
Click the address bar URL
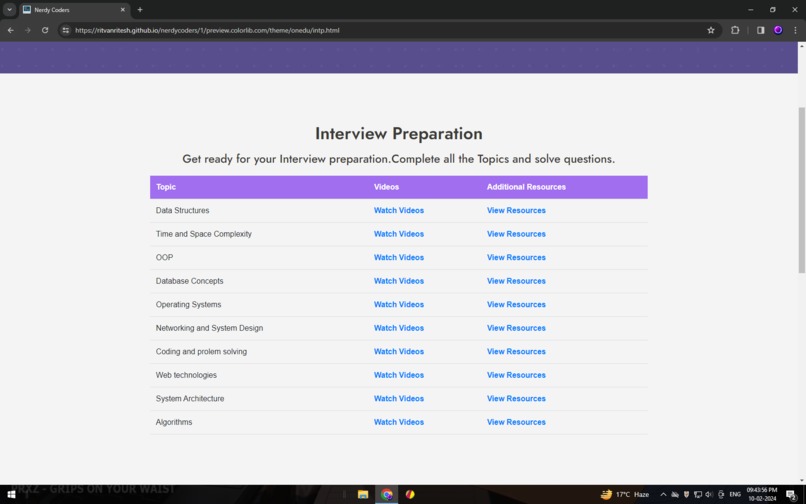207,30
